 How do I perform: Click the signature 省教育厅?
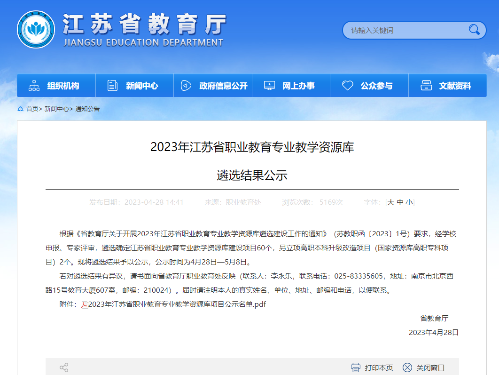click(x=434, y=318)
